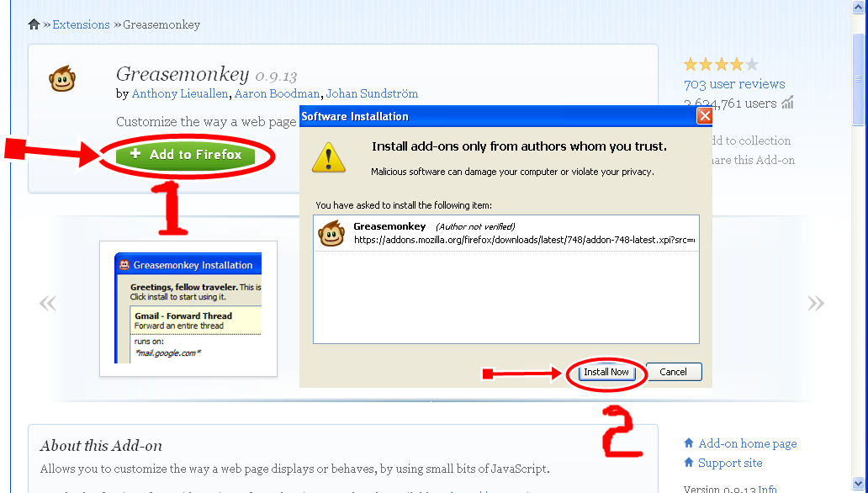Click home icon beside Add-on home page
The width and height of the screenshot is (868, 493).
pyautogui.click(x=689, y=443)
